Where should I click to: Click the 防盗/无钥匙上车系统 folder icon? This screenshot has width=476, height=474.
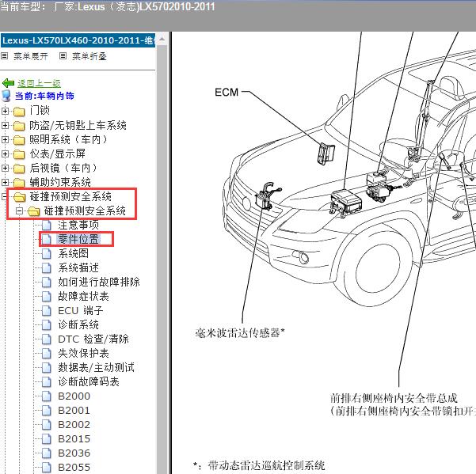point(19,126)
